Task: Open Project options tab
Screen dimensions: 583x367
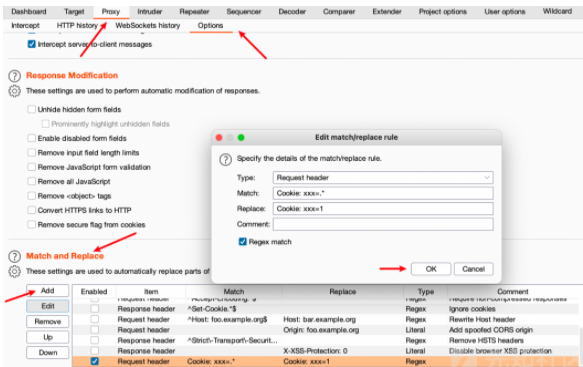Action: click(442, 12)
